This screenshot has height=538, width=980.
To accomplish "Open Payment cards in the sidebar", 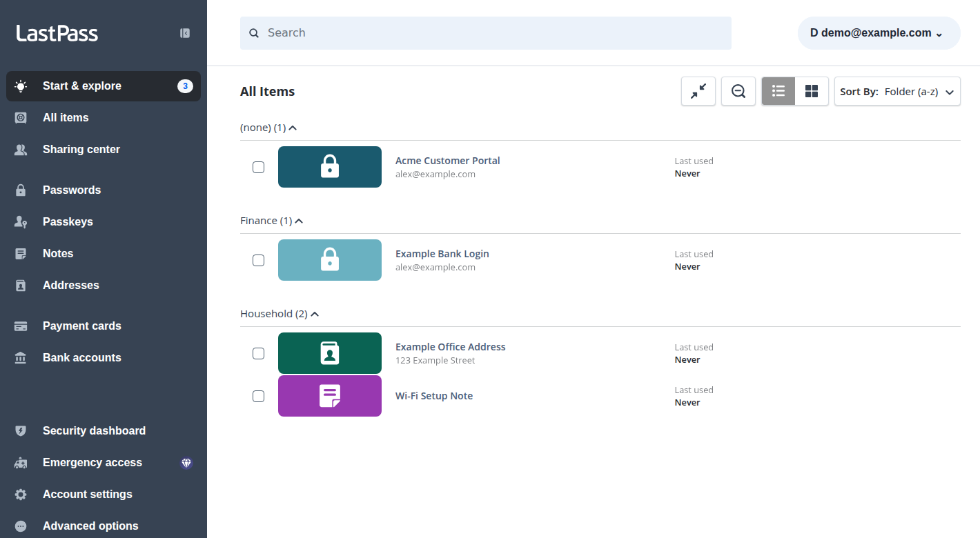I will point(104,326).
